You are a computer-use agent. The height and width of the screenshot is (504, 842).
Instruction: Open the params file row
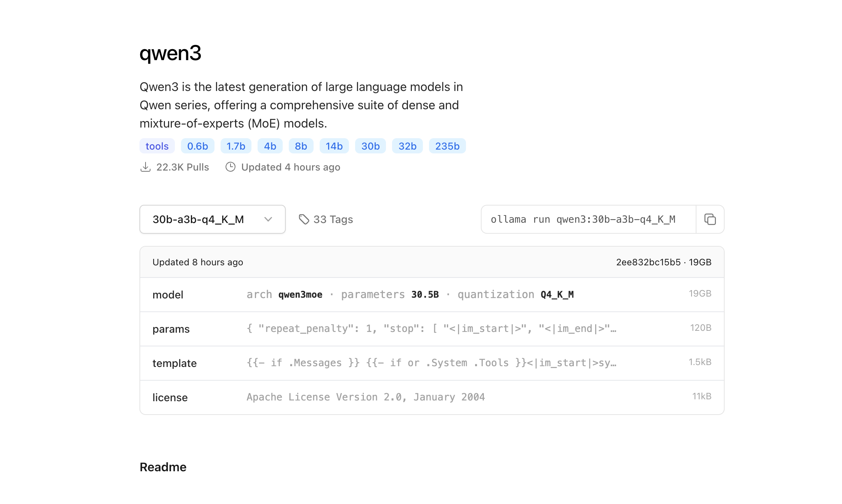point(432,329)
